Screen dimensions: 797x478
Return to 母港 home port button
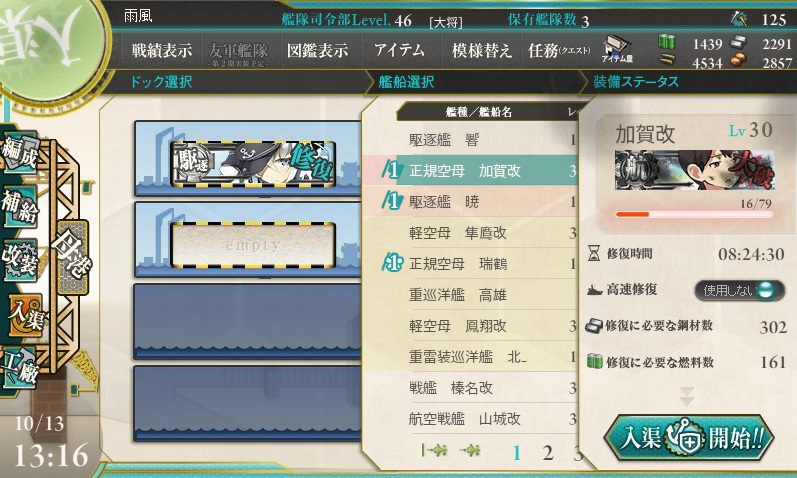click(x=73, y=258)
